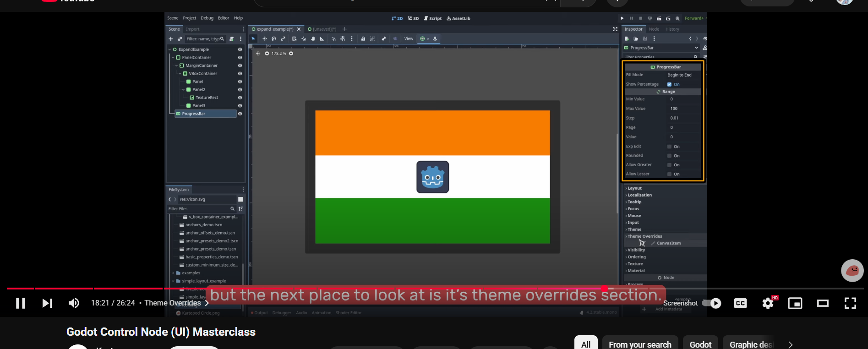Expand the Layout inspector section
The width and height of the screenshot is (868, 349).
634,188
